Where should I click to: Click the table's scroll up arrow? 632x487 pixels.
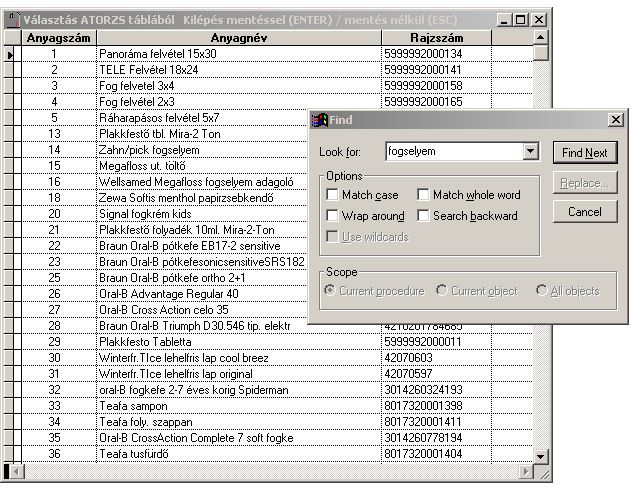coord(540,38)
